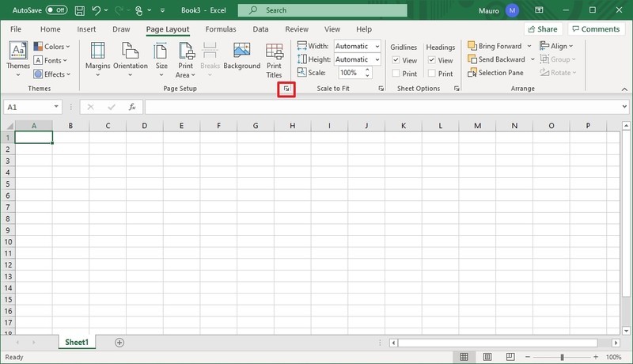633x364 pixels.
Task: Open the Themes gallery button
Action: 18,59
